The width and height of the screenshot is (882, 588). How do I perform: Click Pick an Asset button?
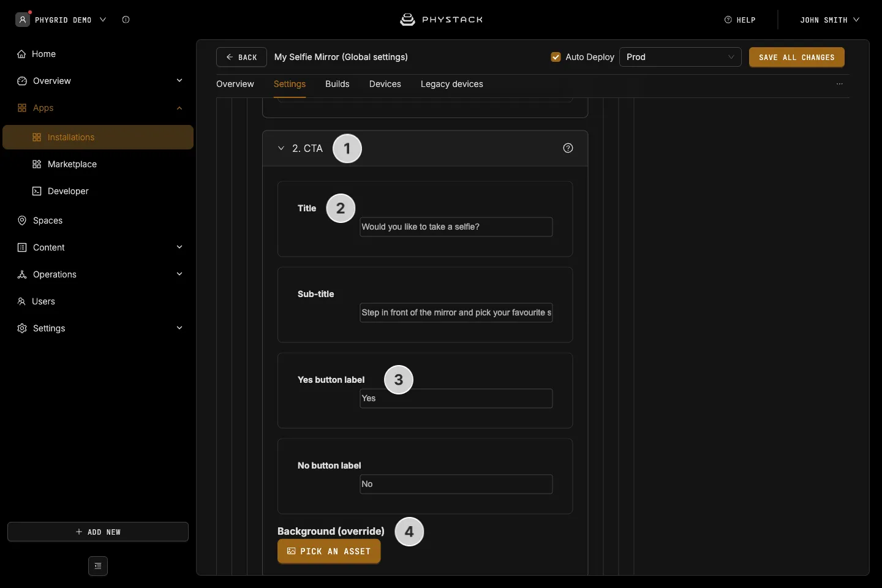pyautogui.click(x=329, y=551)
